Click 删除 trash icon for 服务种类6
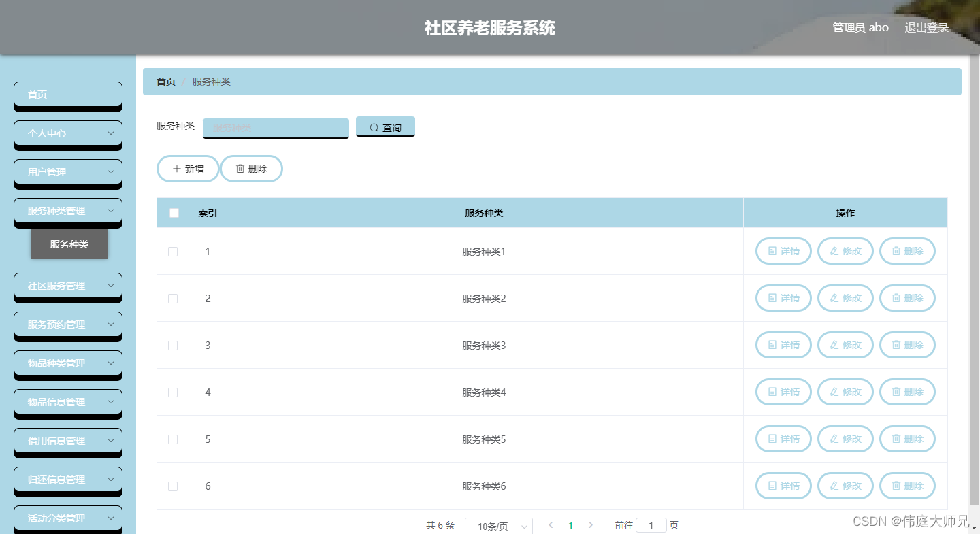 click(896, 486)
